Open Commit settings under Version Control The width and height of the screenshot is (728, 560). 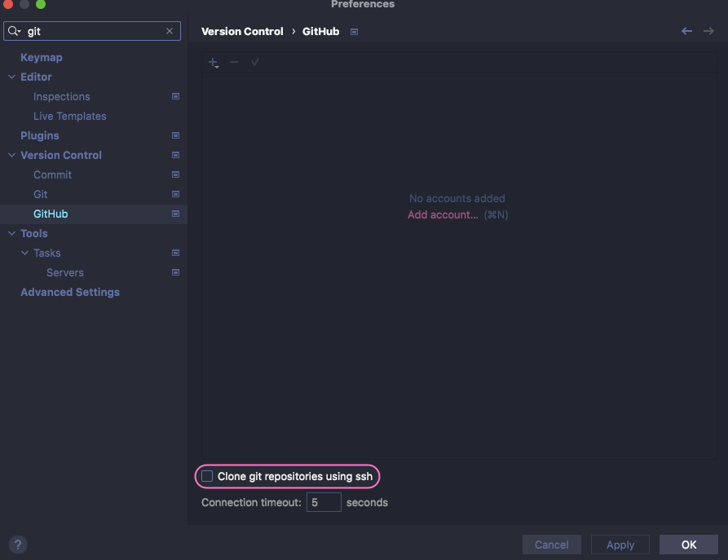52,174
